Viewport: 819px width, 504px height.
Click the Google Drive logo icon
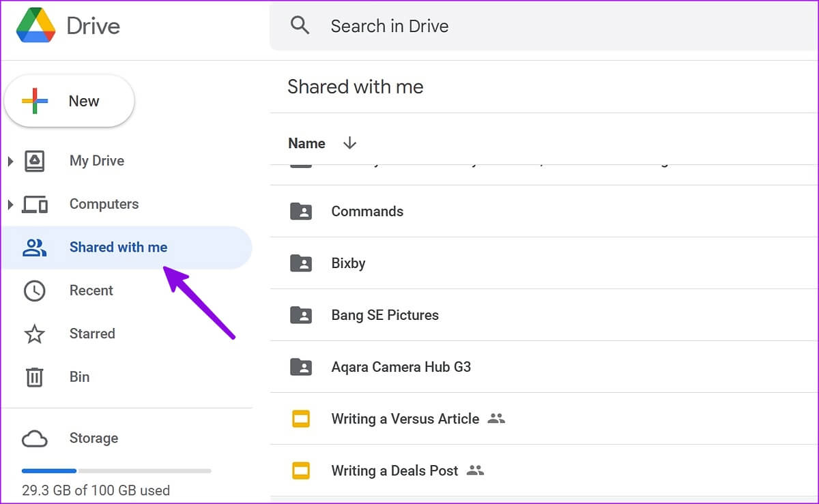[x=35, y=26]
